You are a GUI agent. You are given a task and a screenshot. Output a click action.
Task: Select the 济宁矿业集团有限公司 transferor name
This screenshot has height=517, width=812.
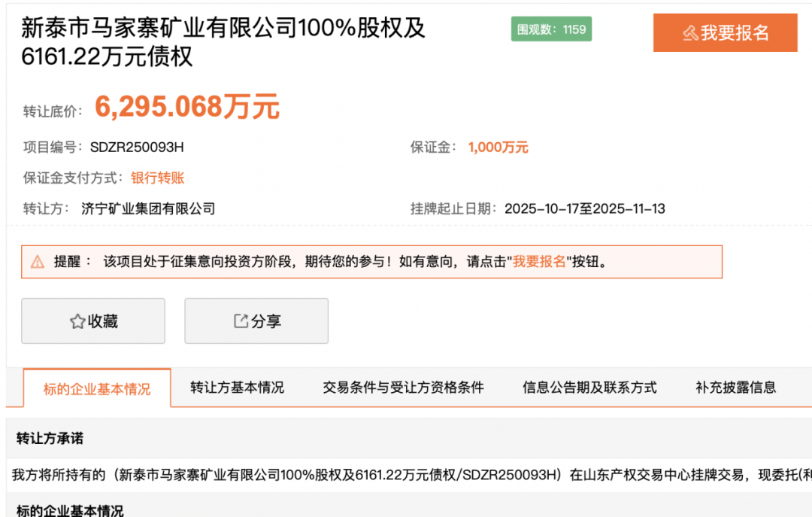pyautogui.click(x=148, y=208)
